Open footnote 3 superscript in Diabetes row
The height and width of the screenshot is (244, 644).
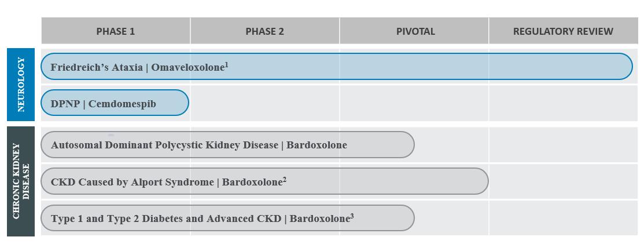coord(352,216)
